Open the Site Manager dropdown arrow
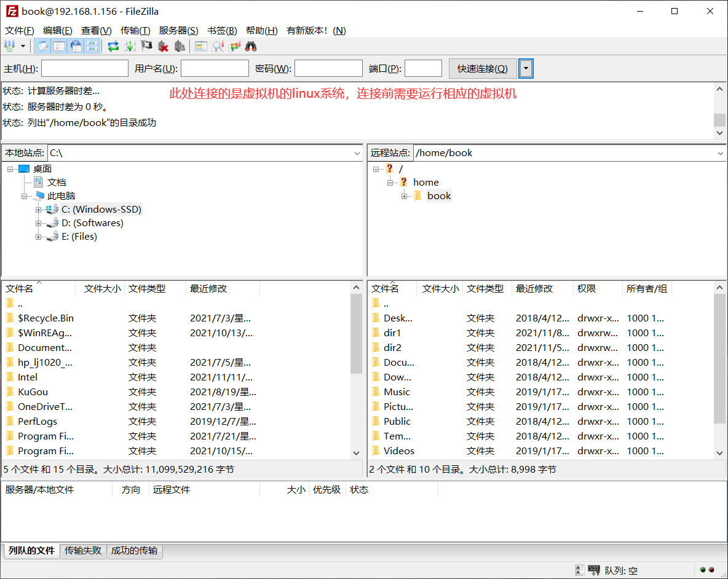This screenshot has height=579, width=728. pyautogui.click(x=23, y=46)
